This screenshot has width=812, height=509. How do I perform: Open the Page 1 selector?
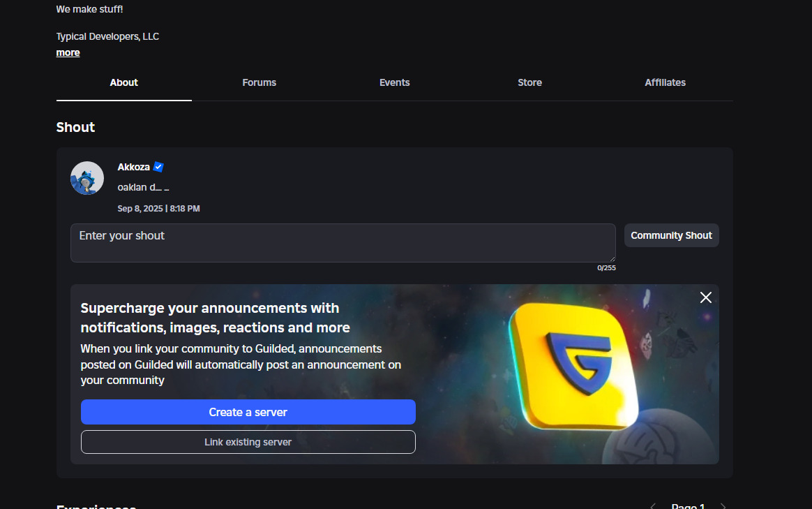coord(688,506)
